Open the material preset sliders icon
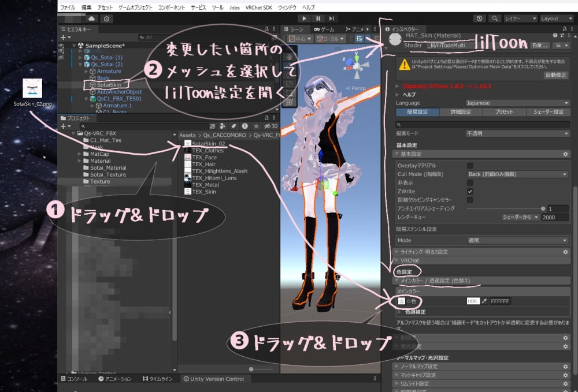This screenshot has height=392, width=578. (562, 35)
